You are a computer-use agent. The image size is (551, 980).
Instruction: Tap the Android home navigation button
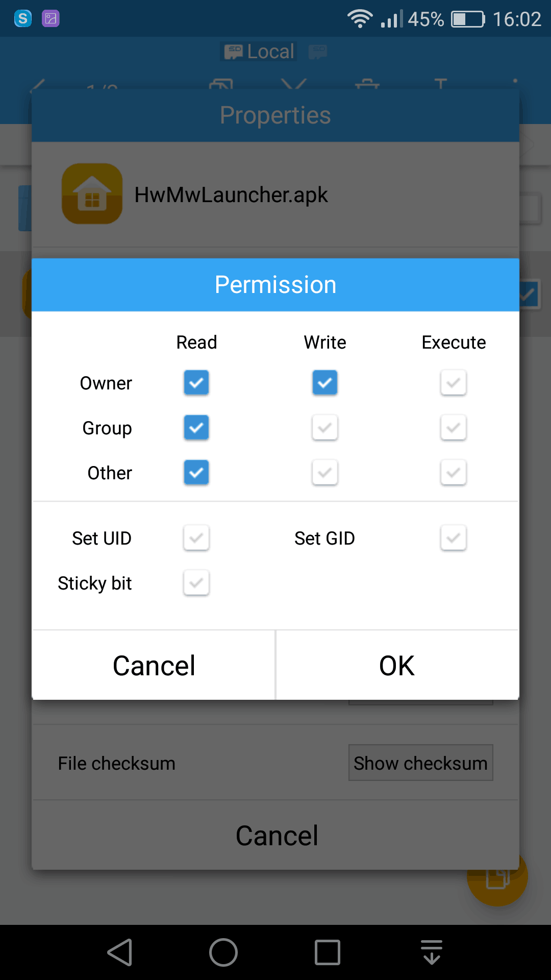(223, 952)
